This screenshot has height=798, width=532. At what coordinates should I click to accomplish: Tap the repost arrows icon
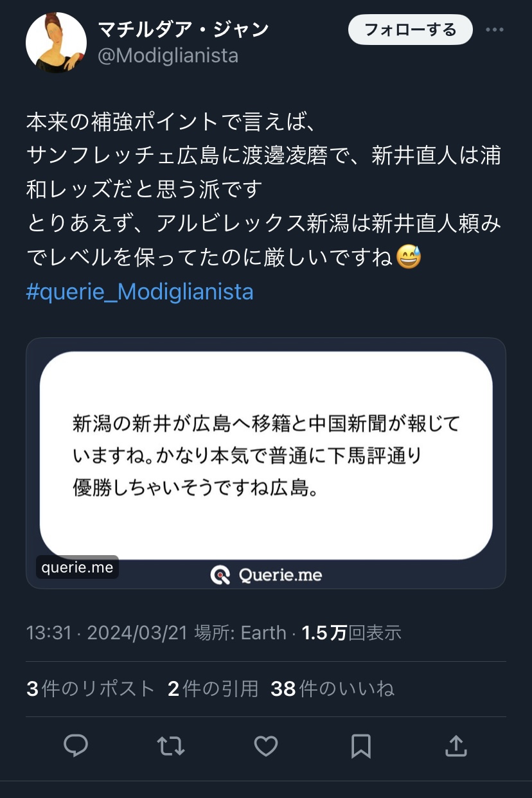(171, 746)
